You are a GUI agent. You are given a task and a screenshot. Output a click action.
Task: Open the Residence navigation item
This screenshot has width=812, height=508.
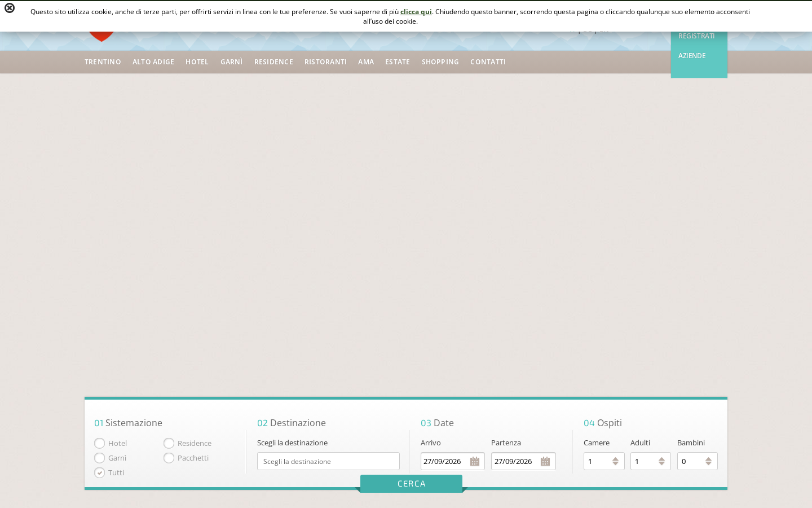[273, 62]
